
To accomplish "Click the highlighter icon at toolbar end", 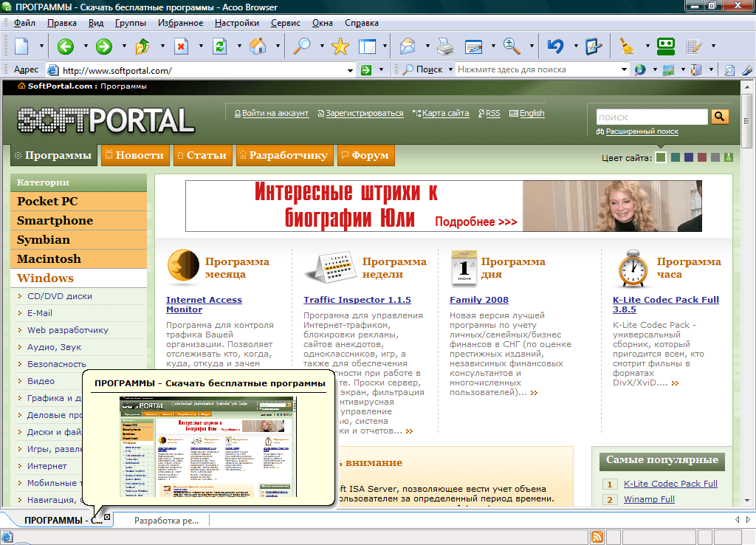I will (746, 70).
